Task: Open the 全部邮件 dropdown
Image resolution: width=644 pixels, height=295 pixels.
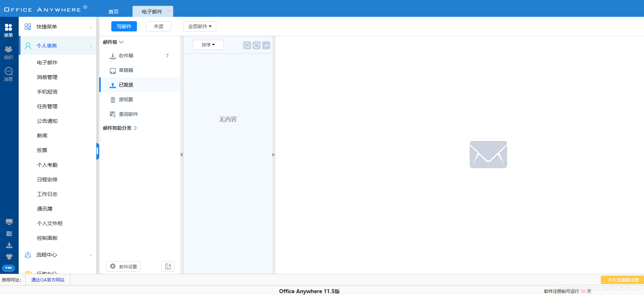Action: 200,26
